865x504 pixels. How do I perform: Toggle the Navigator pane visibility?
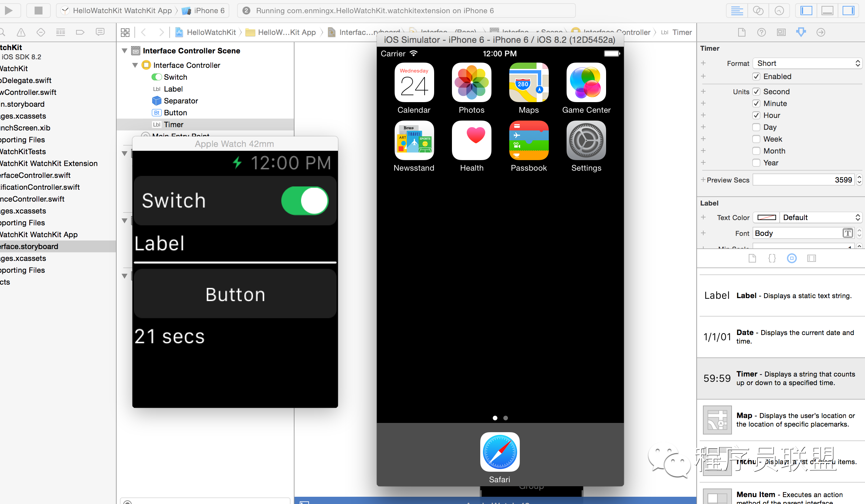[806, 11]
